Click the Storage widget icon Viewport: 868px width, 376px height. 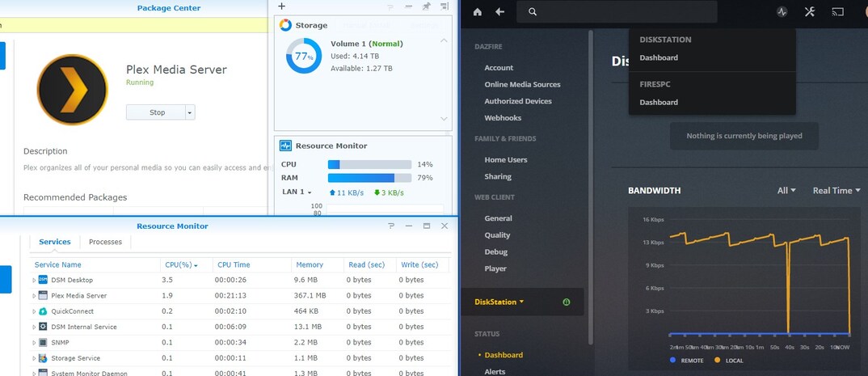[x=285, y=25]
